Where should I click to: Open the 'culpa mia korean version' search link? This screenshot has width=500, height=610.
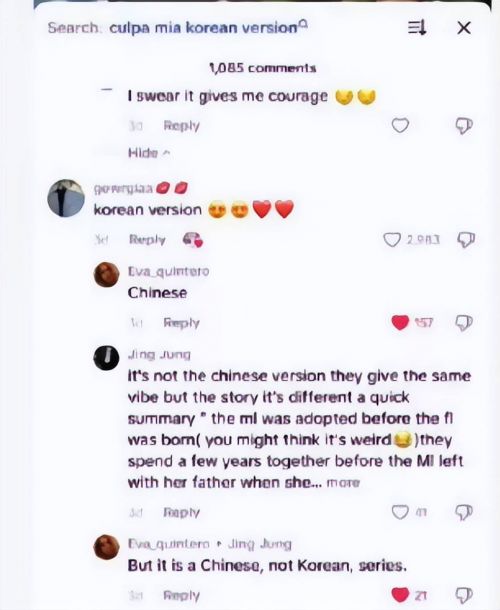click(209, 28)
